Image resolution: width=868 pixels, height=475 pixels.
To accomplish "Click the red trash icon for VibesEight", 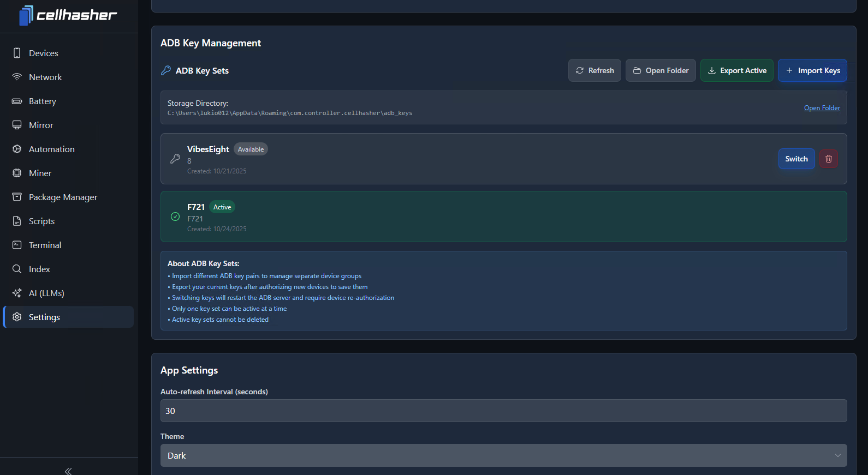I will click(x=828, y=159).
